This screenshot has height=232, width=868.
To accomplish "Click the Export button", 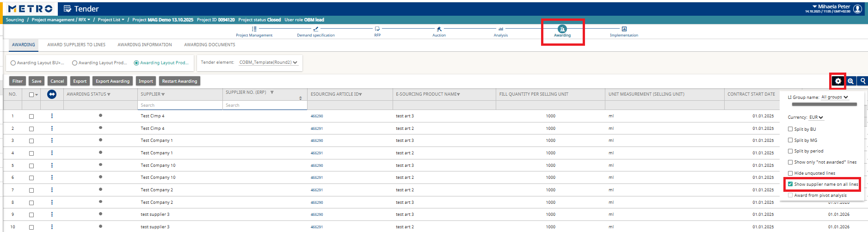I will (80, 81).
